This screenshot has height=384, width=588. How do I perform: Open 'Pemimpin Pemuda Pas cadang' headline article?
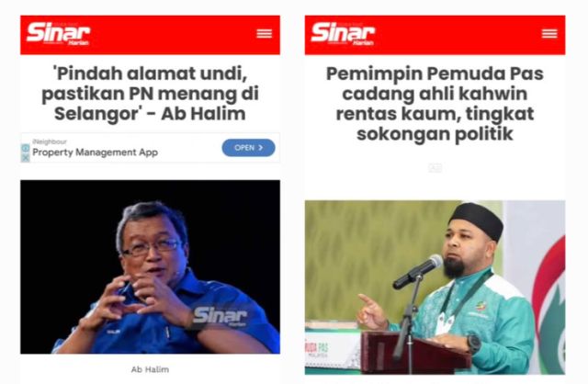[435, 104]
